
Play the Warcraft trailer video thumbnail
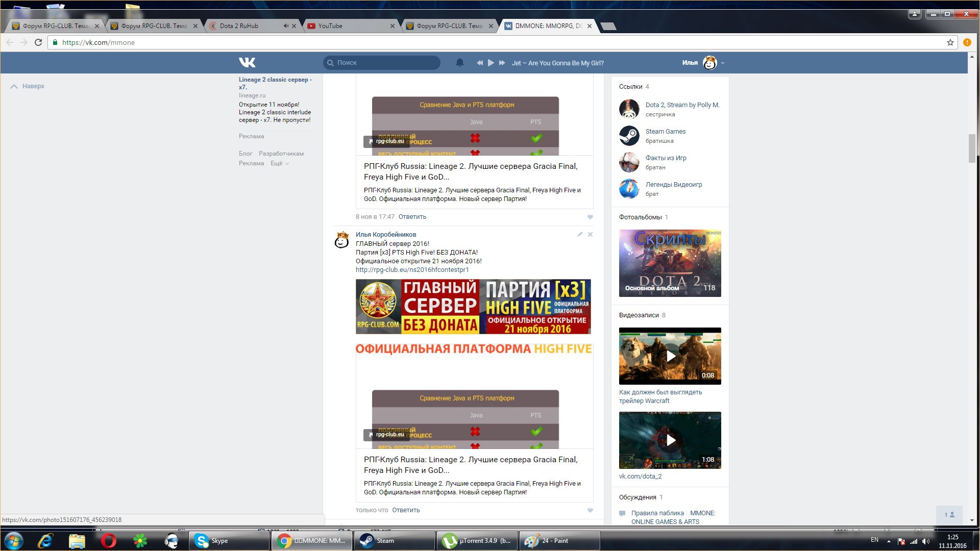click(x=670, y=356)
